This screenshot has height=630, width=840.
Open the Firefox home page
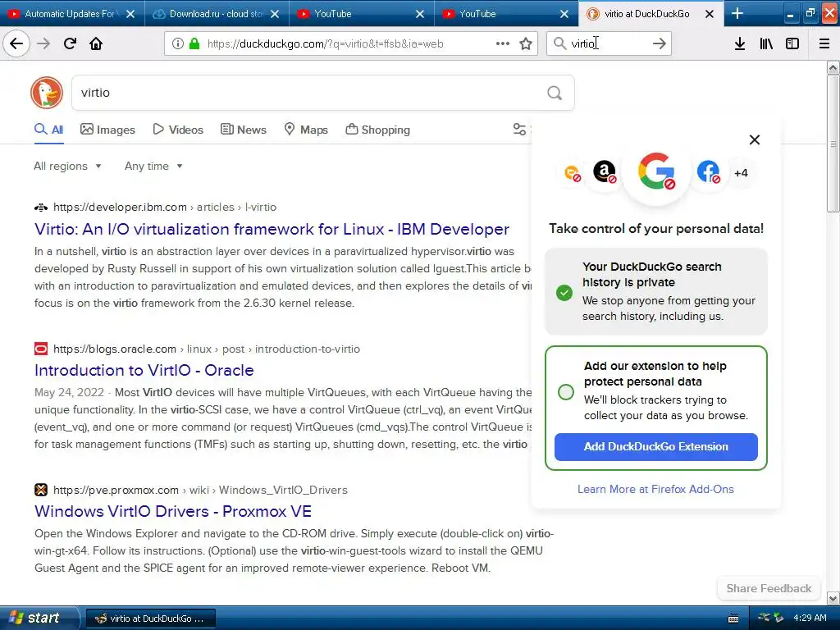[96, 43]
